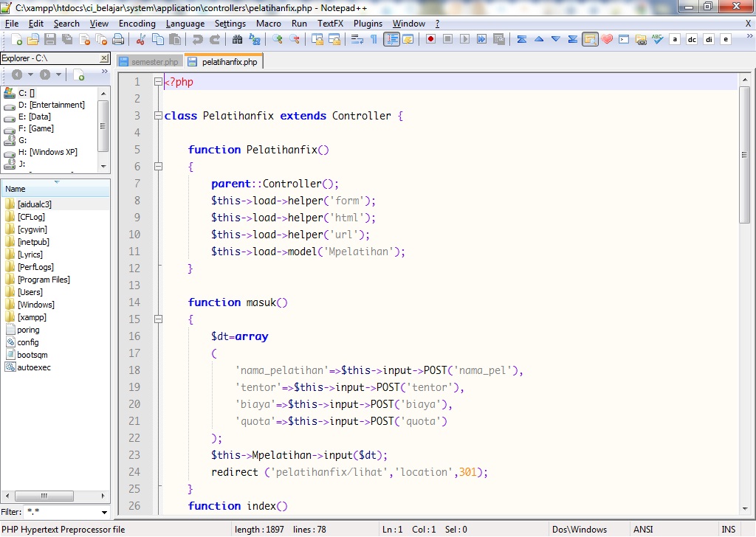Open the Find dialog via binoculars icon

(x=239, y=41)
